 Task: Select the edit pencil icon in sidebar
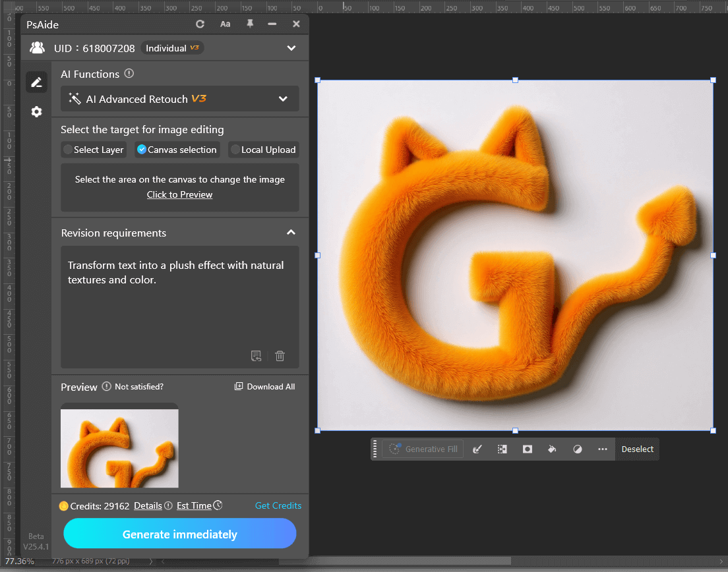(x=36, y=82)
